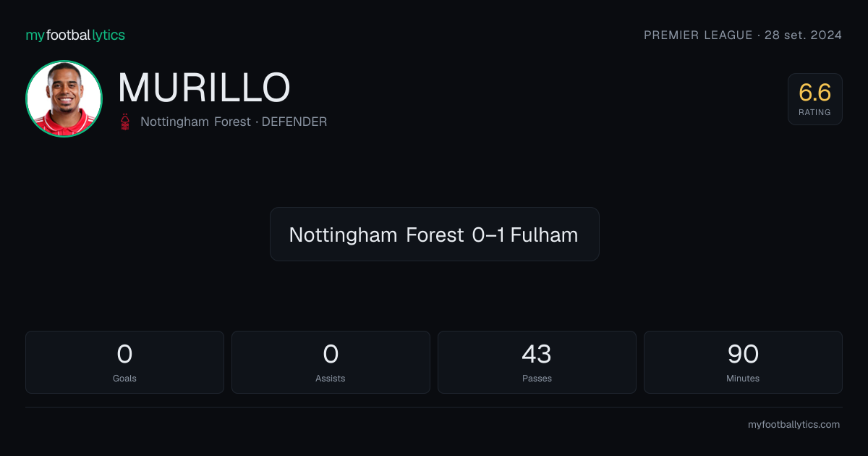This screenshot has height=456, width=868.
Task: Click the myfootballytics logo
Action: (75, 35)
